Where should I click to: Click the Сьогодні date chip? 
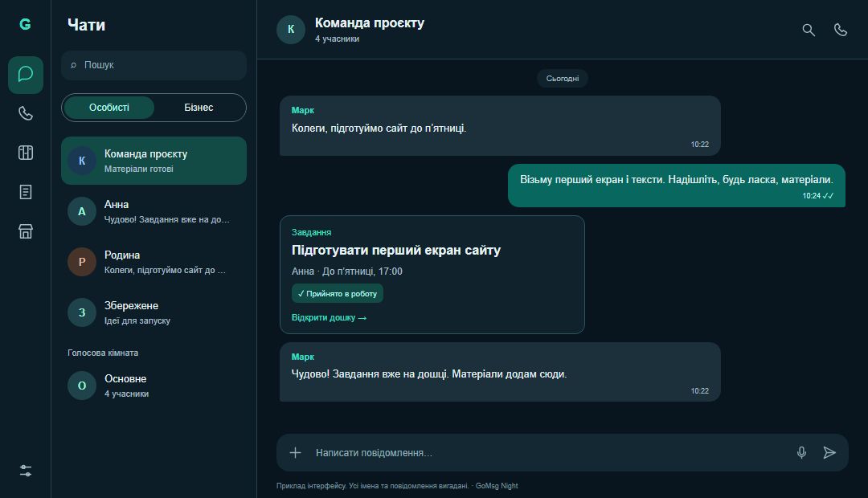pos(563,79)
